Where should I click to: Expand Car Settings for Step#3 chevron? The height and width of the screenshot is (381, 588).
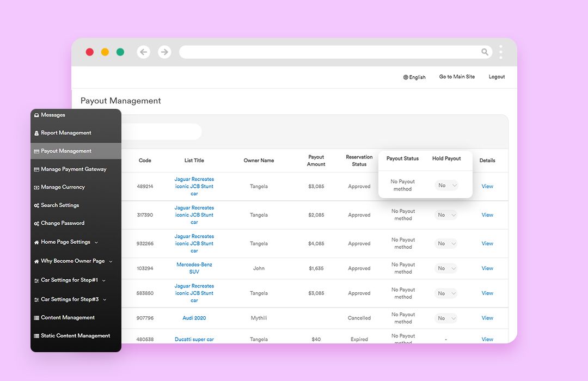point(105,299)
